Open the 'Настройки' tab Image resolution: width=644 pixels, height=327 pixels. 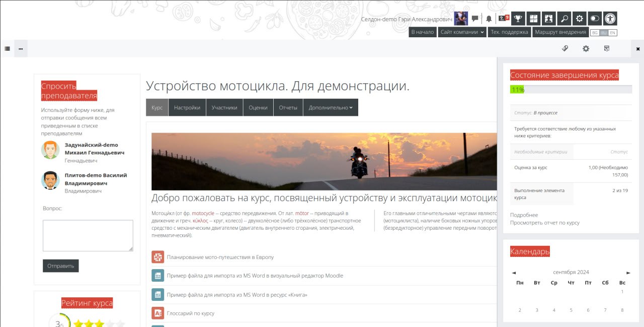(x=187, y=107)
